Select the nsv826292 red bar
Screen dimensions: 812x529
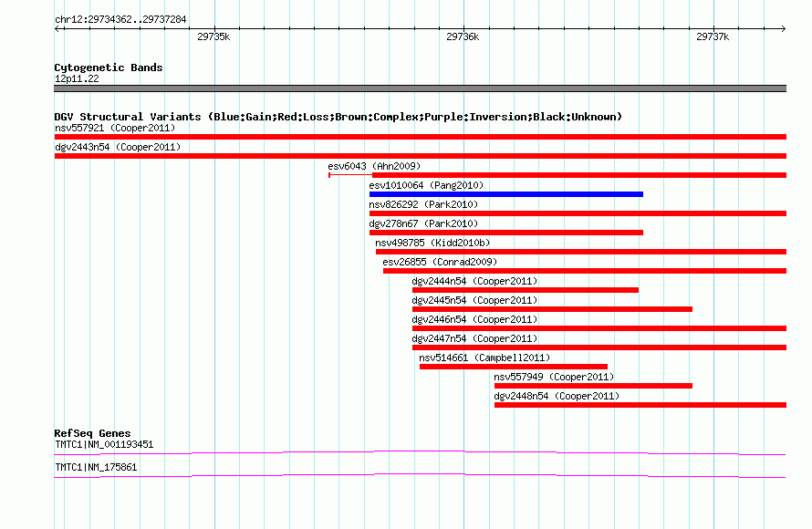(578, 213)
